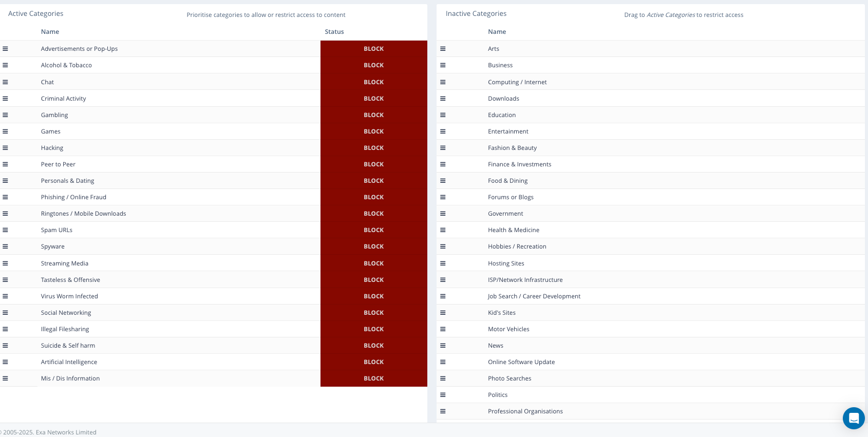
Task: Click the drag handle next to Gambling
Action: (x=5, y=115)
